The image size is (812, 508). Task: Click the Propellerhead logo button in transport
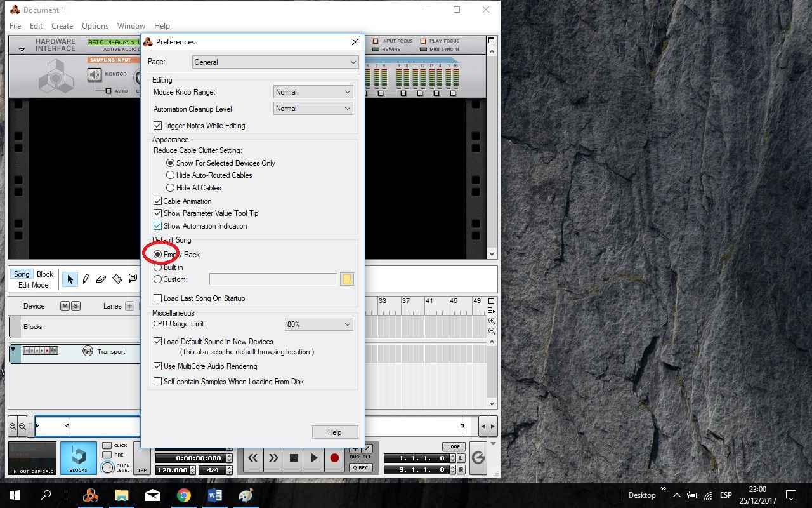click(x=478, y=458)
